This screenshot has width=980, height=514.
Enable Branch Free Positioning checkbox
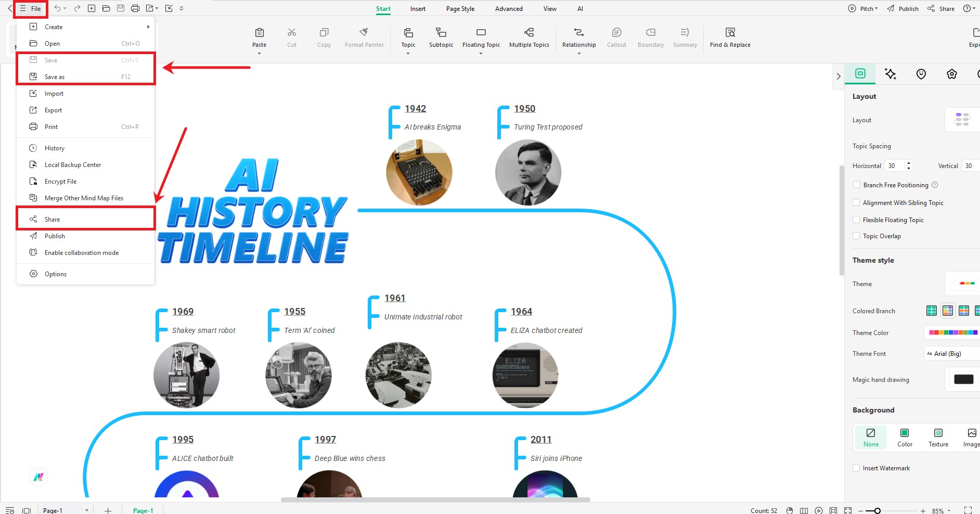click(856, 185)
